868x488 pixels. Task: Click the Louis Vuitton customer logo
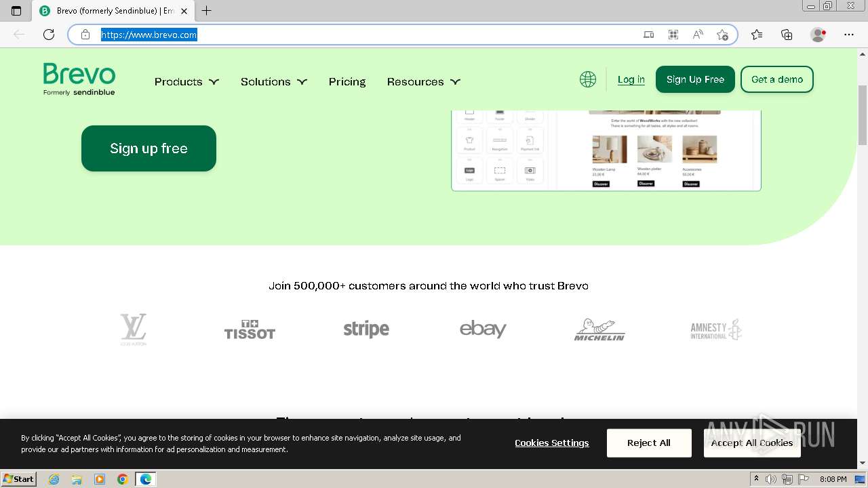tap(133, 329)
